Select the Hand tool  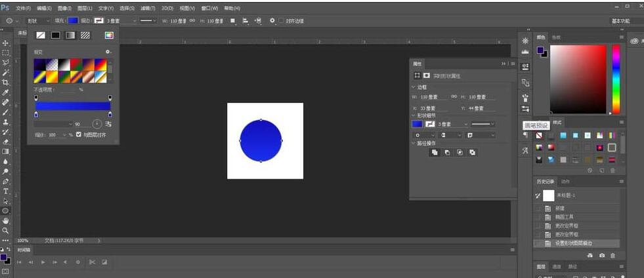(x=5, y=221)
